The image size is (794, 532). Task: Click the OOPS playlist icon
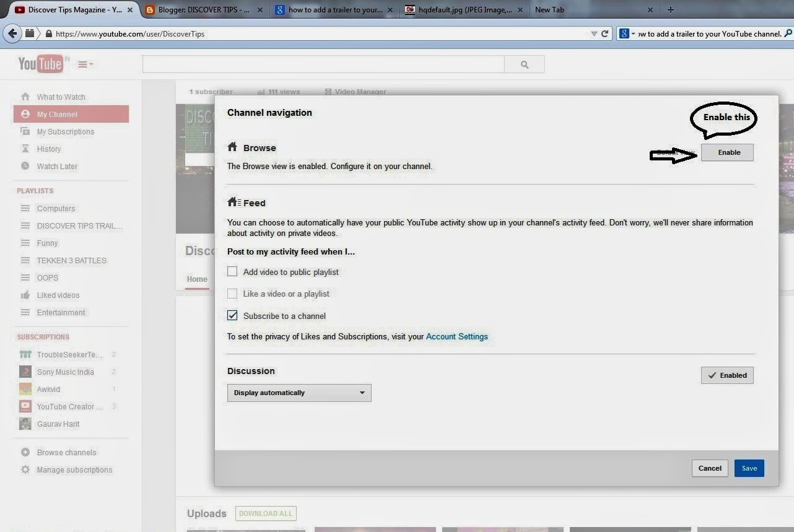pos(25,277)
